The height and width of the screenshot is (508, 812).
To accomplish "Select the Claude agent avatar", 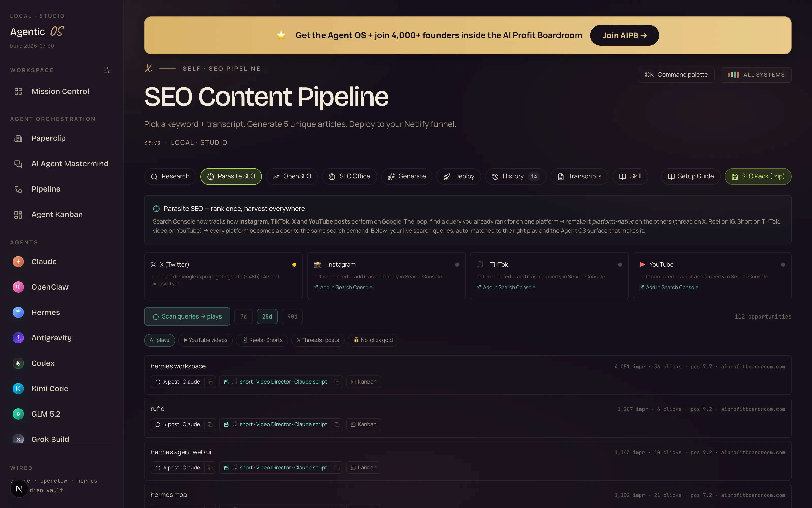I will point(18,262).
